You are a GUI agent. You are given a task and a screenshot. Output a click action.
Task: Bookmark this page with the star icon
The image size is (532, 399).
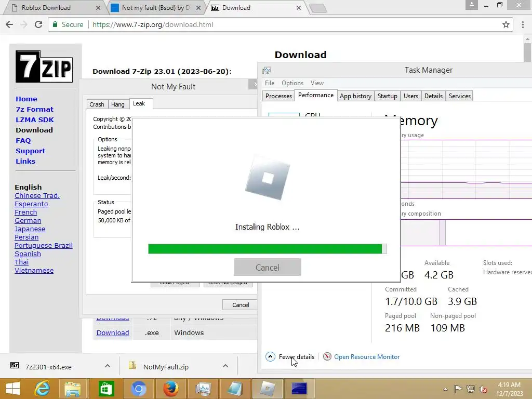coord(506,24)
